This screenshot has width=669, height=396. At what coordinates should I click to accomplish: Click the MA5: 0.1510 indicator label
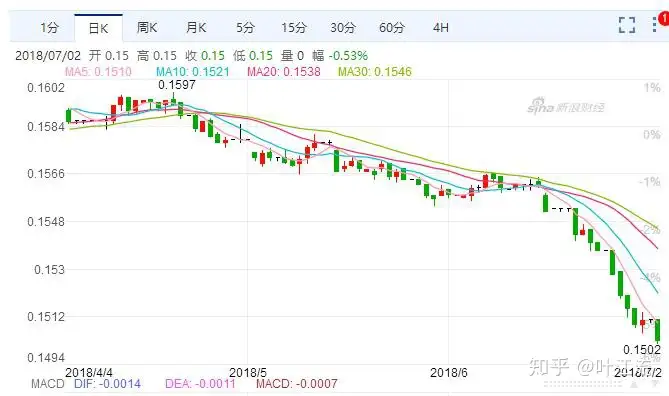click(x=98, y=72)
